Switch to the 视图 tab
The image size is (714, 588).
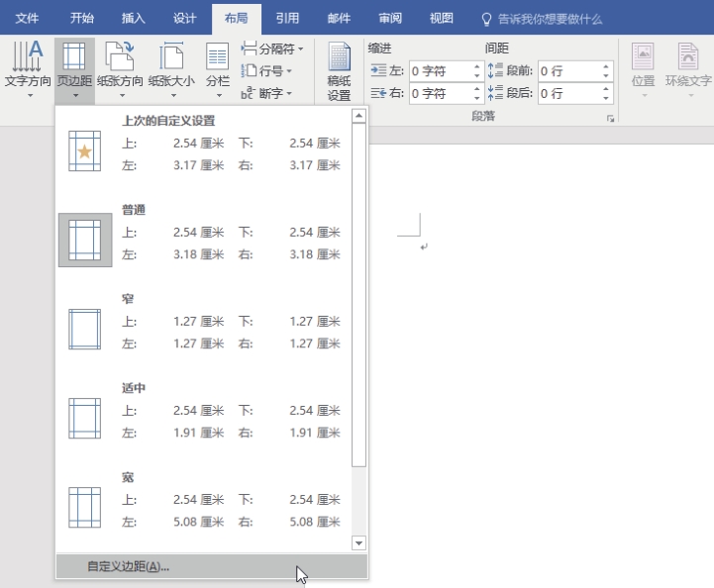tap(442, 18)
